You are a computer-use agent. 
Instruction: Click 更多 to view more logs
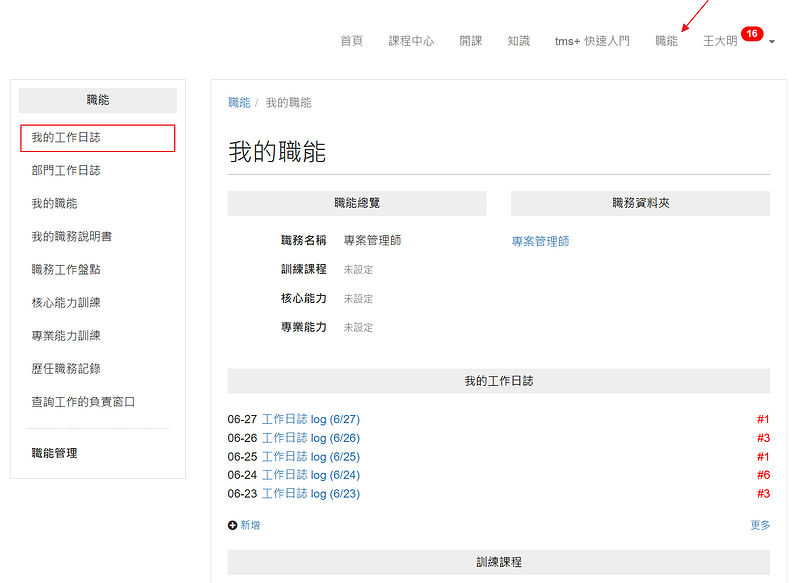760,525
